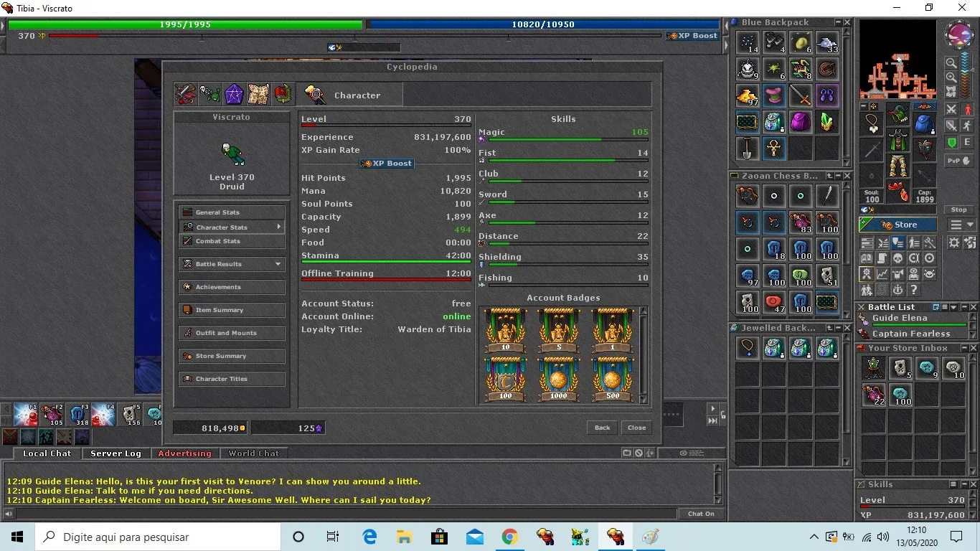Toggle the crossed swords offensive mode
The height and width of the screenshot is (551, 980).
tap(951, 110)
